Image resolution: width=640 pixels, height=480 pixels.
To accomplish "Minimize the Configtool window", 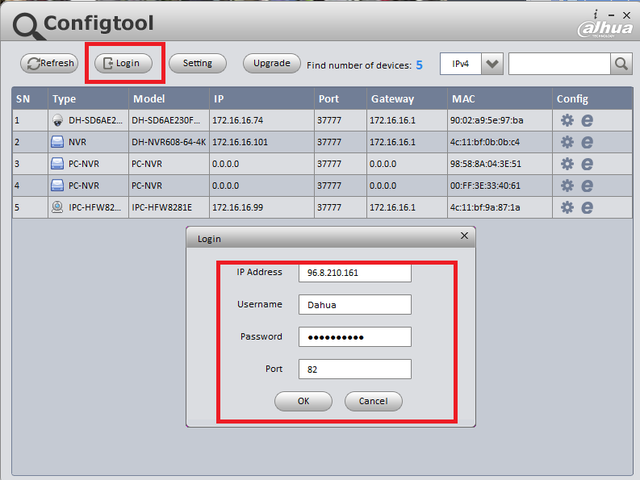I will click(x=611, y=15).
